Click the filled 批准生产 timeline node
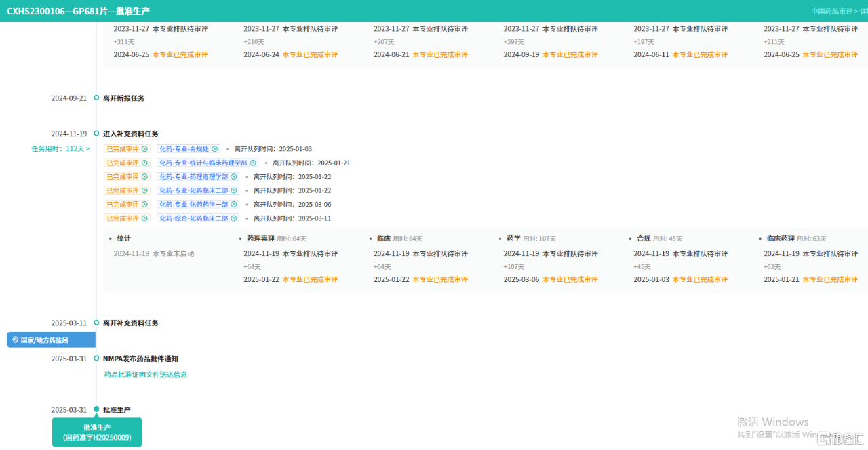The image size is (868, 450). [96, 410]
